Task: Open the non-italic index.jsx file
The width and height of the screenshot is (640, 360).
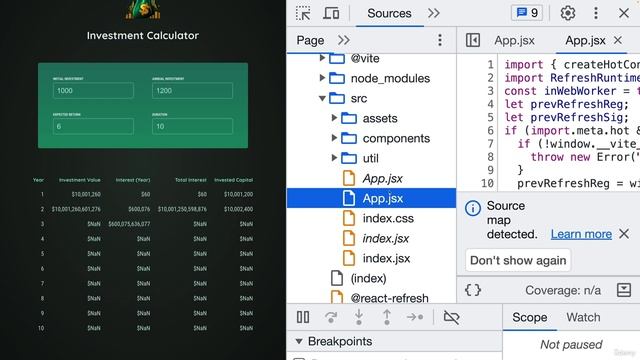Action: (x=386, y=258)
